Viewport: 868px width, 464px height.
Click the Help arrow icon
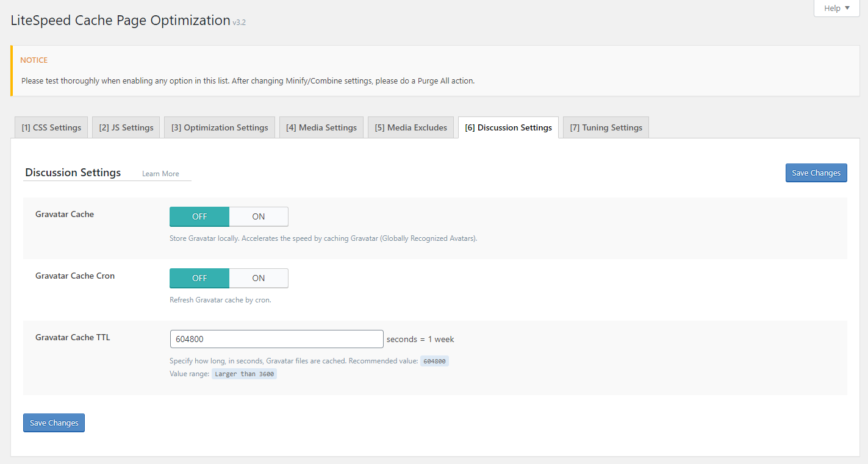pos(847,9)
